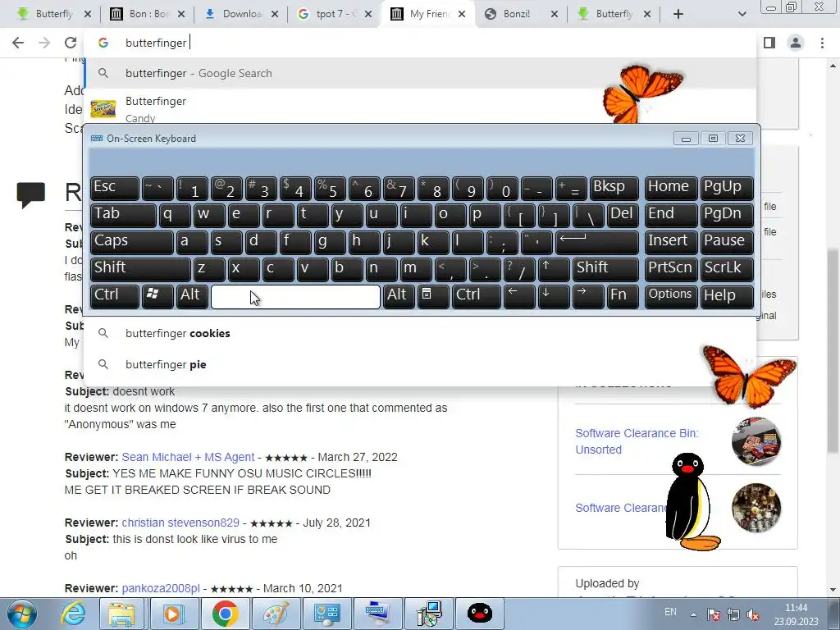The height and width of the screenshot is (630, 840).
Task: Select the Butterfinger Candy suggestion
Action: [421, 109]
